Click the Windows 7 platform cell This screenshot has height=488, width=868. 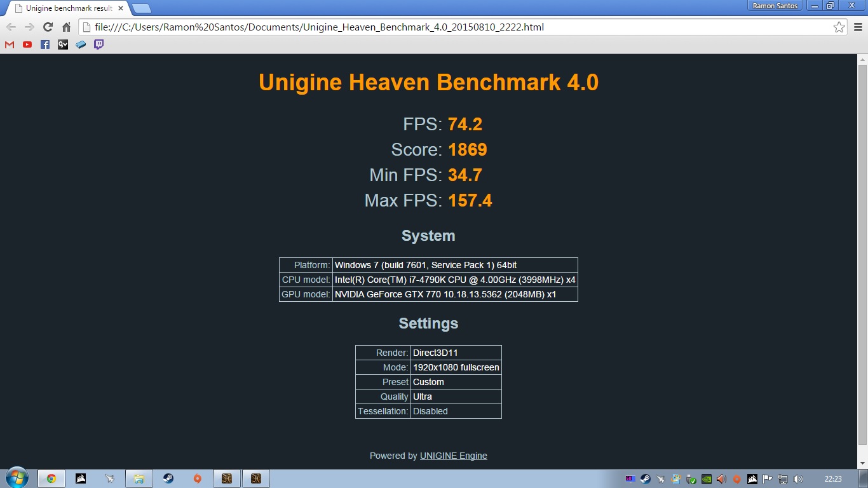point(455,265)
